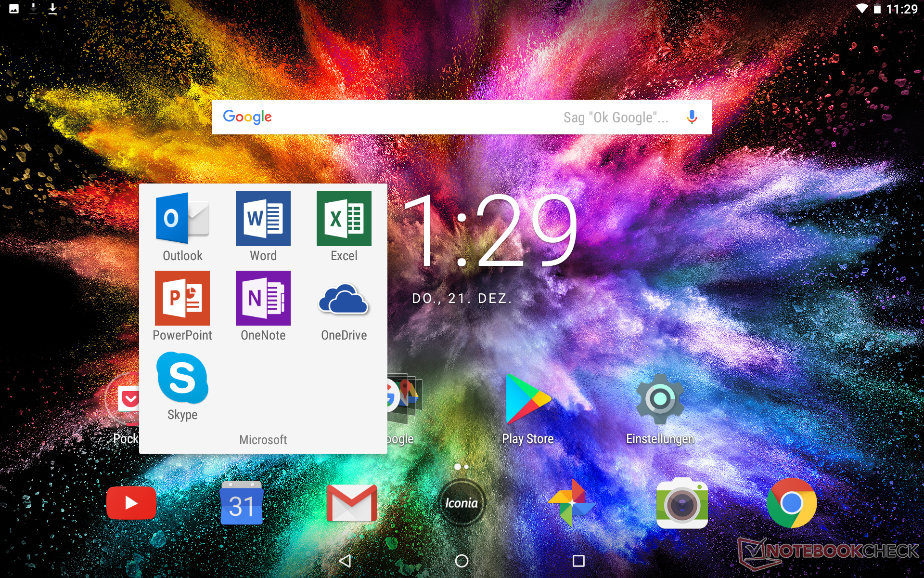Launch Google Photos pinwheel icon
This screenshot has width=924, height=578.
572,503
